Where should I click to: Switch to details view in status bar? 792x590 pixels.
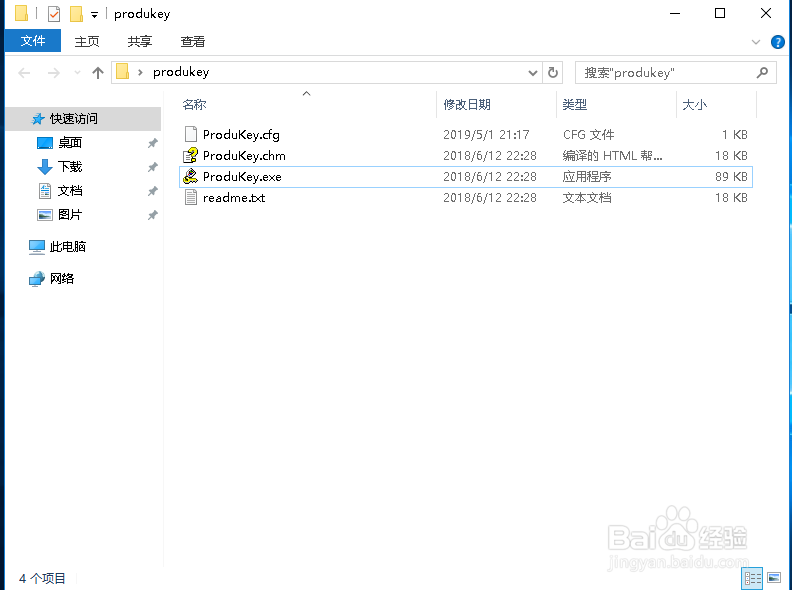752,578
